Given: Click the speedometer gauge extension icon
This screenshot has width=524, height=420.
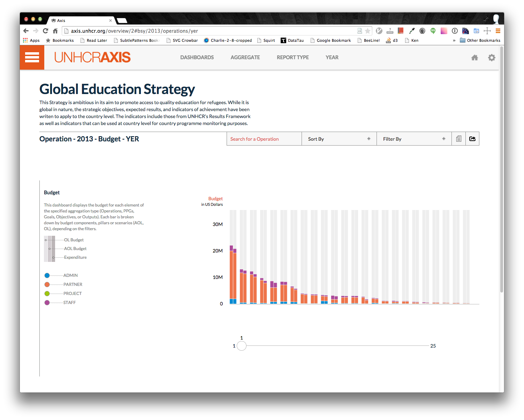Looking at the screenshot, I should tap(465, 31).
